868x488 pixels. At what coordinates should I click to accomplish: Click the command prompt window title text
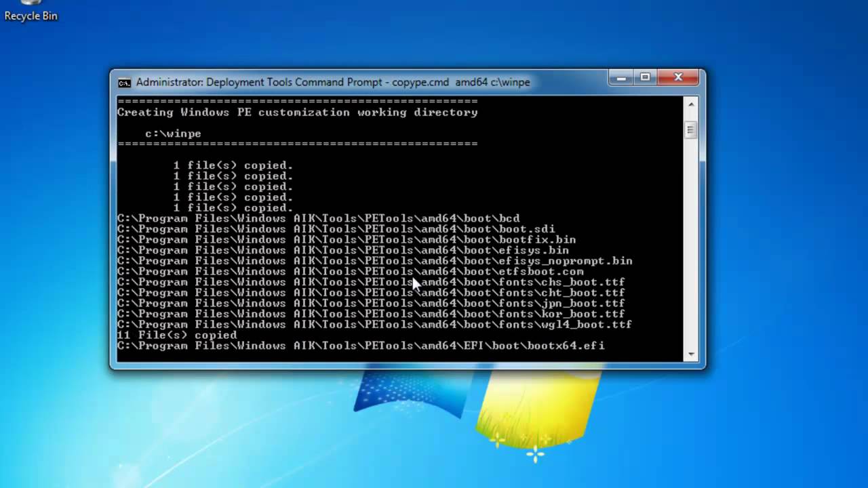click(x=333, y=82)
